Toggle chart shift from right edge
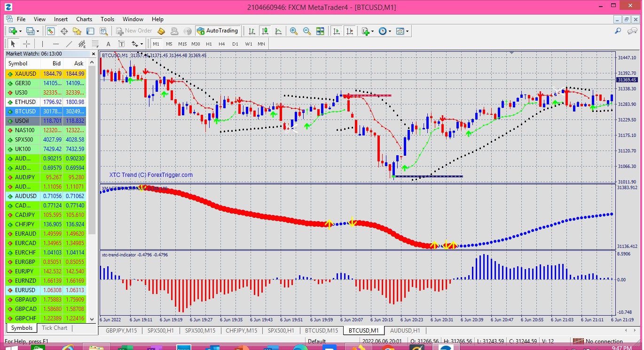Screen dimensions: 644x350 click(350, 31)
